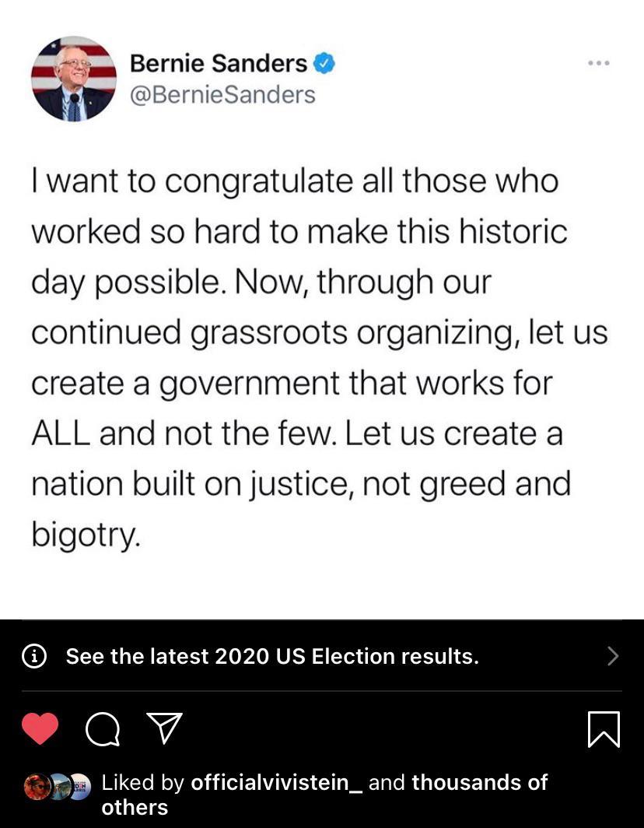The width and height of the screenshot is (644, 828).
Task: Tap the second liker avatar
Action: [58, 787]
